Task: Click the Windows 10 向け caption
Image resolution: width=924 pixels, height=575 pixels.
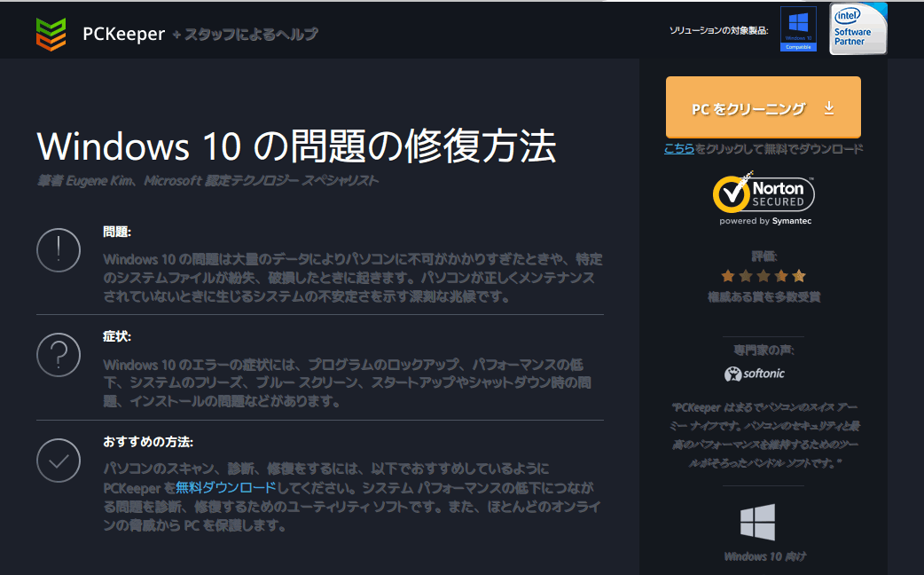Action: click(763, 556)
